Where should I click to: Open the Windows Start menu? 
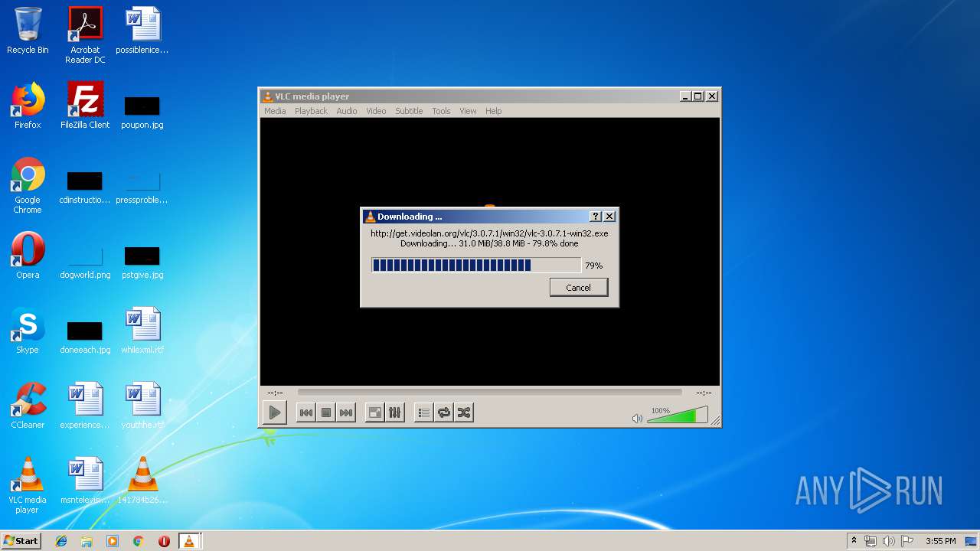[21, 541]
